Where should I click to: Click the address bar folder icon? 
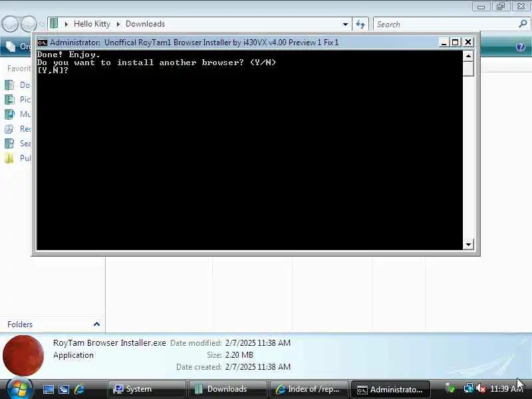pyautogui.click(x=54, y=24)
